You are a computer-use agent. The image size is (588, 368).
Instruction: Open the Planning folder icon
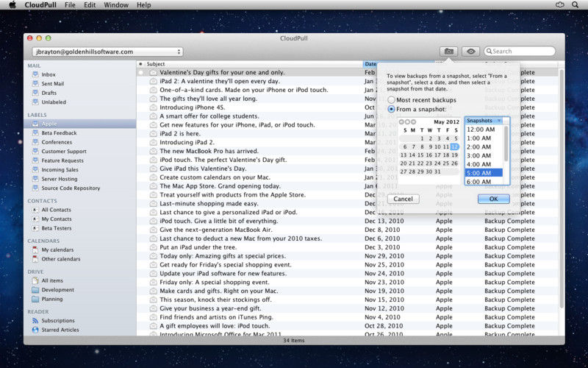35,299
